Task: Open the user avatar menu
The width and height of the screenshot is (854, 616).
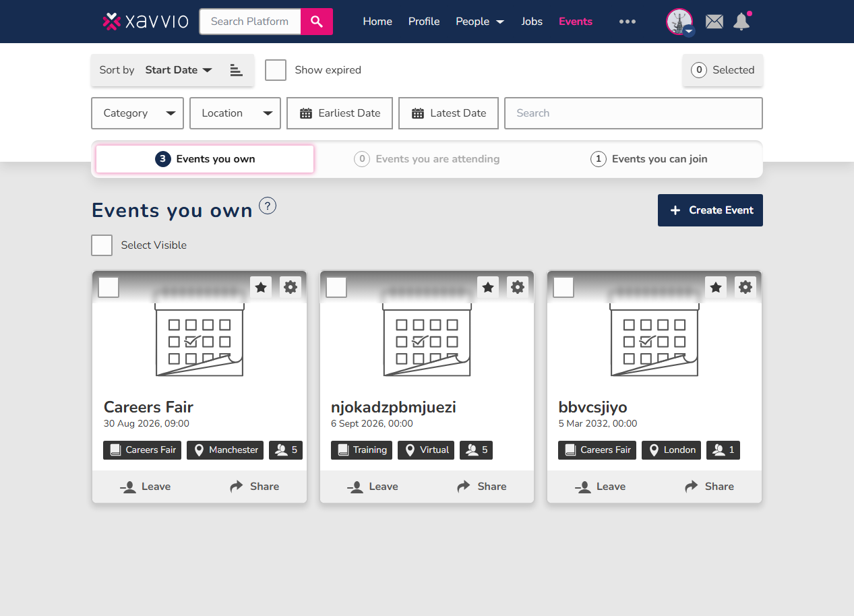Action: 679,22
